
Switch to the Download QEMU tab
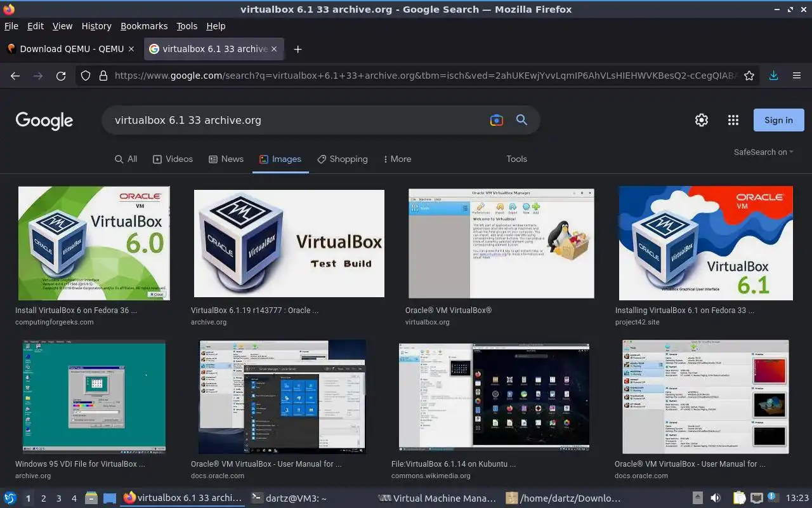click(x=71, y=49)
